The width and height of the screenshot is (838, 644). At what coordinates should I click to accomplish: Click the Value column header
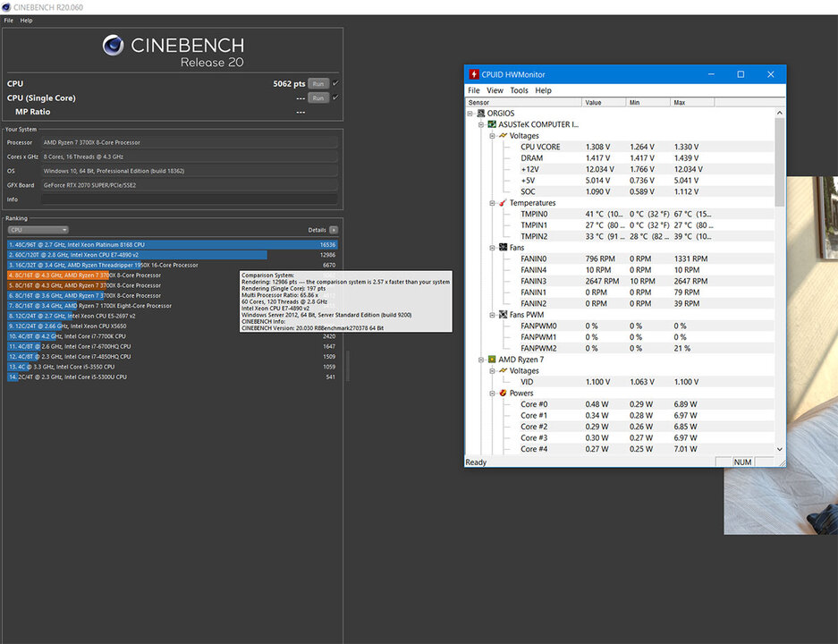tap(604, 102)
